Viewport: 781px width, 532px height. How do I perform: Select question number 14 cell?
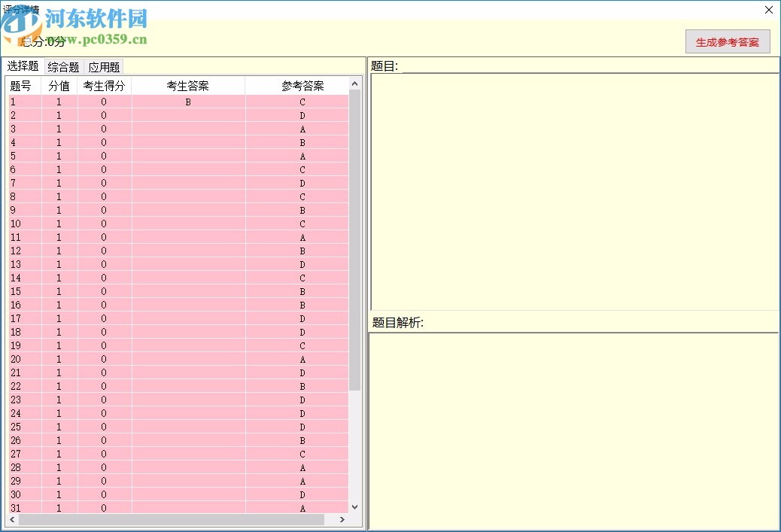25,278
